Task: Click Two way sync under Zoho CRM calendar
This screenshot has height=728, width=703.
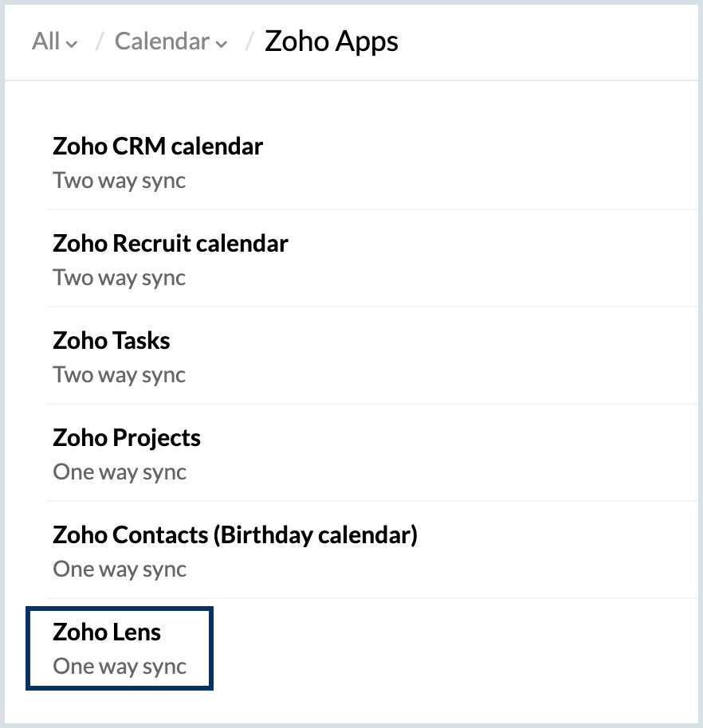Action: pyautogui.click(x=120, y=181)
